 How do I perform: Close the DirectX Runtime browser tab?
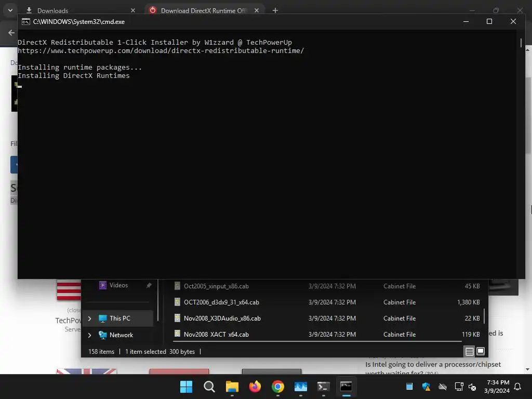(x=257, y=10)
